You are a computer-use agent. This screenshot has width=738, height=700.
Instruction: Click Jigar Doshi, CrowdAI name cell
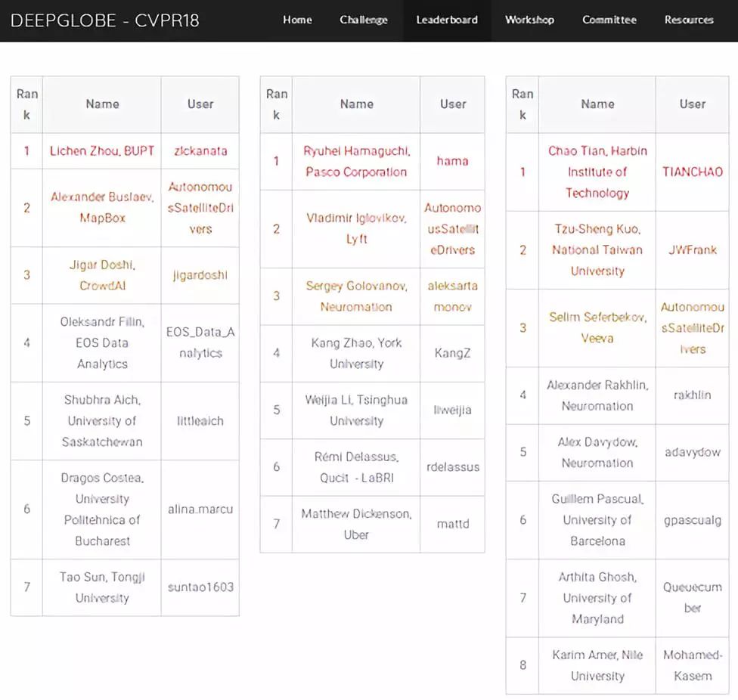coord(102,274)
